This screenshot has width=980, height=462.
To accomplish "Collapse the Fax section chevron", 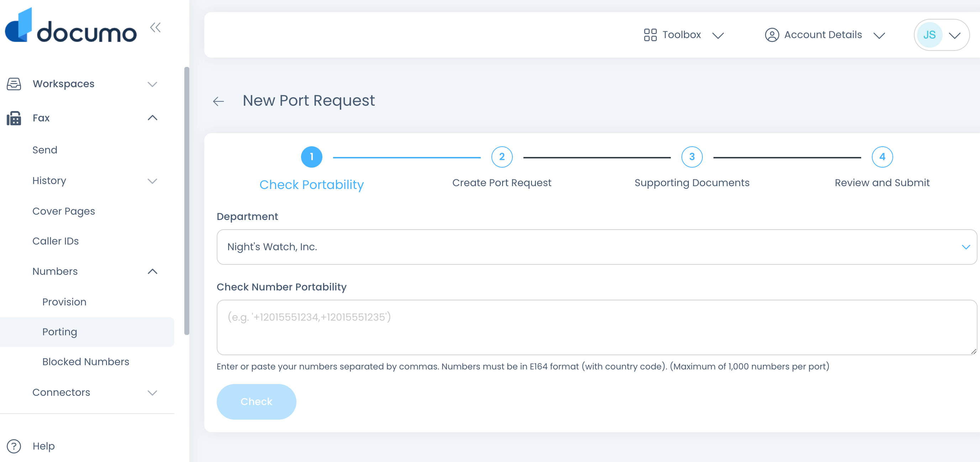I will point(153,118).
